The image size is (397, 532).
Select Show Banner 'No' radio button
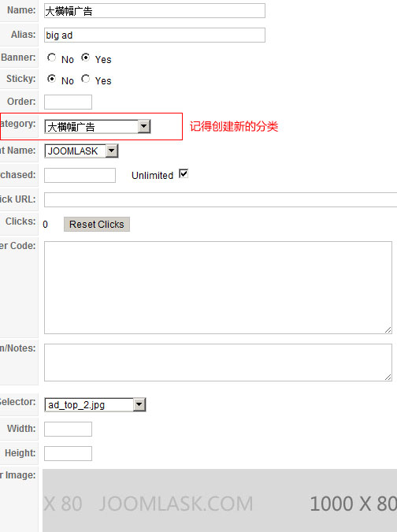click(x=51, y=58)
